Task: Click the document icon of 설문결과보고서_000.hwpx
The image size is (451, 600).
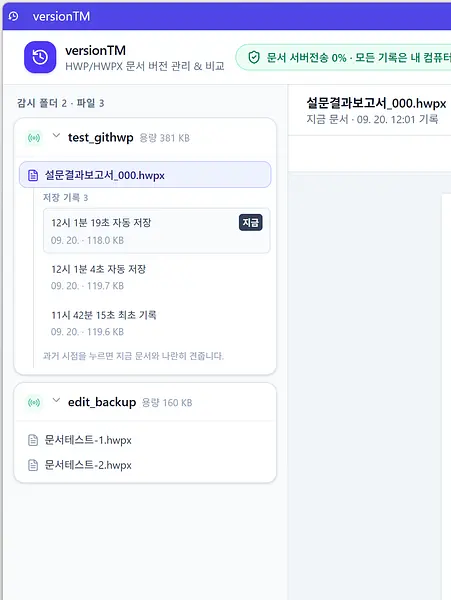Action: click(x=33, y=176)
